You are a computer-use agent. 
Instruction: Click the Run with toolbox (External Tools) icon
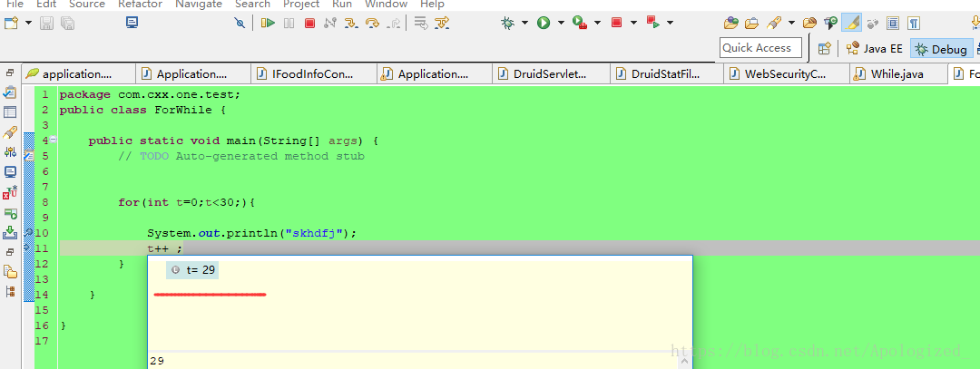point(580,23)
